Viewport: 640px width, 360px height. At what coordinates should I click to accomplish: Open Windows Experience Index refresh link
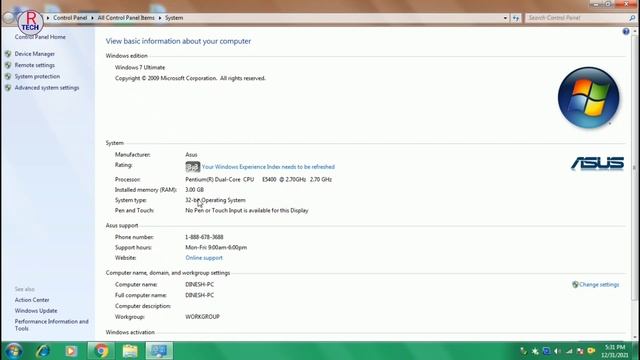268,167
